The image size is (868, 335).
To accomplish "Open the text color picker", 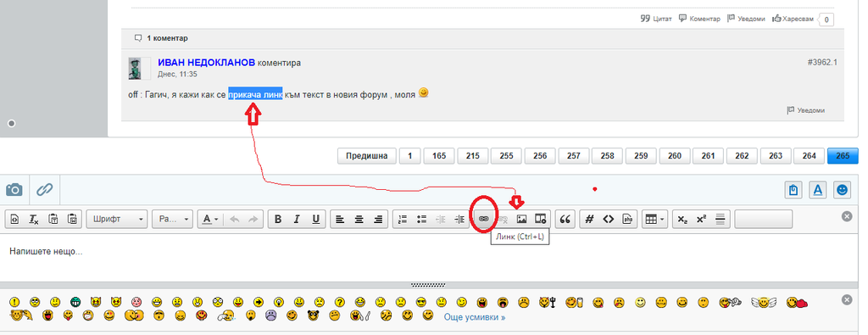I will coord(209,219).
